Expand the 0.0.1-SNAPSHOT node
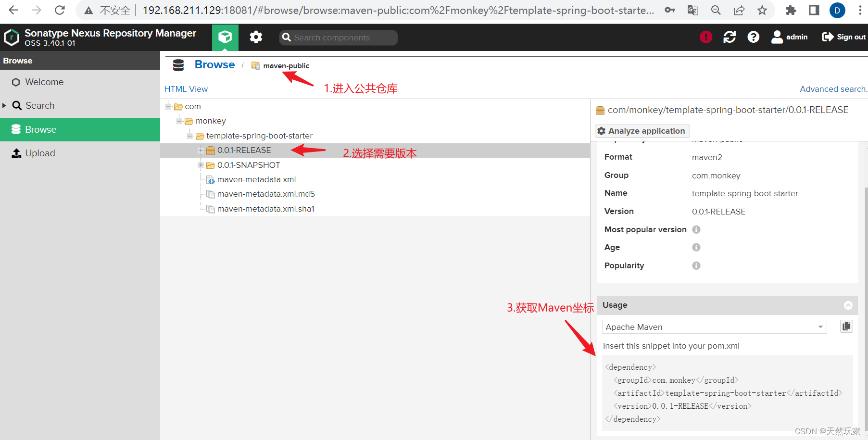The image size is (868, 440). click(201, 165)
